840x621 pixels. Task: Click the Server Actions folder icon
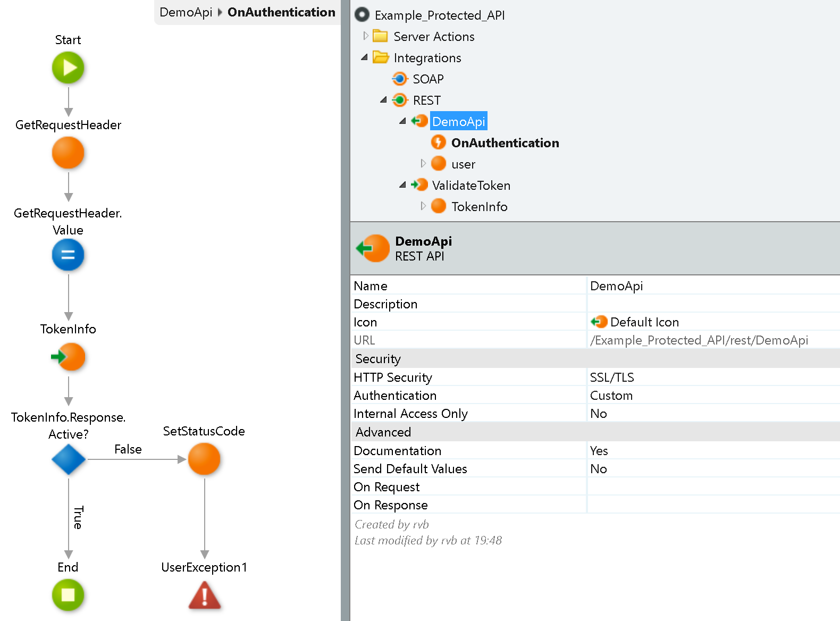click(x=380, y=36)
